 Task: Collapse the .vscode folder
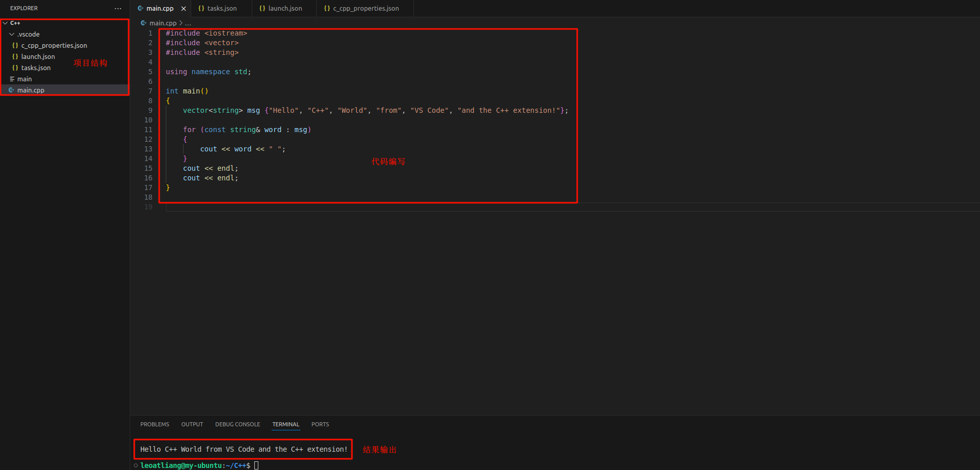point(12,34)
